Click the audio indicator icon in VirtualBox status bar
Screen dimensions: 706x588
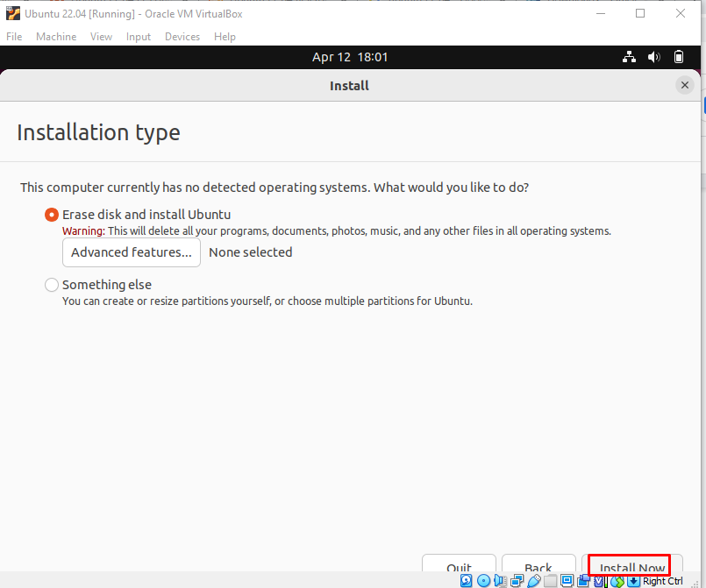pos(500,581)
